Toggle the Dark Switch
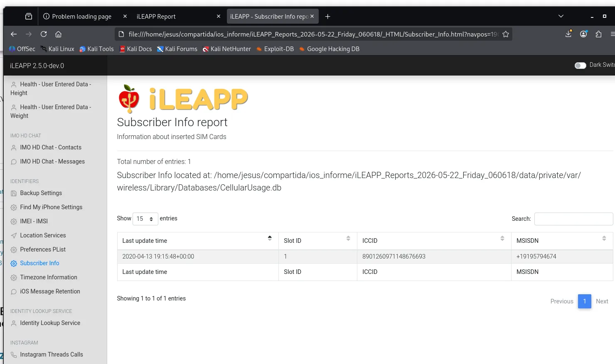This screenshot has width=615, height=364. [x=580, y=65]
